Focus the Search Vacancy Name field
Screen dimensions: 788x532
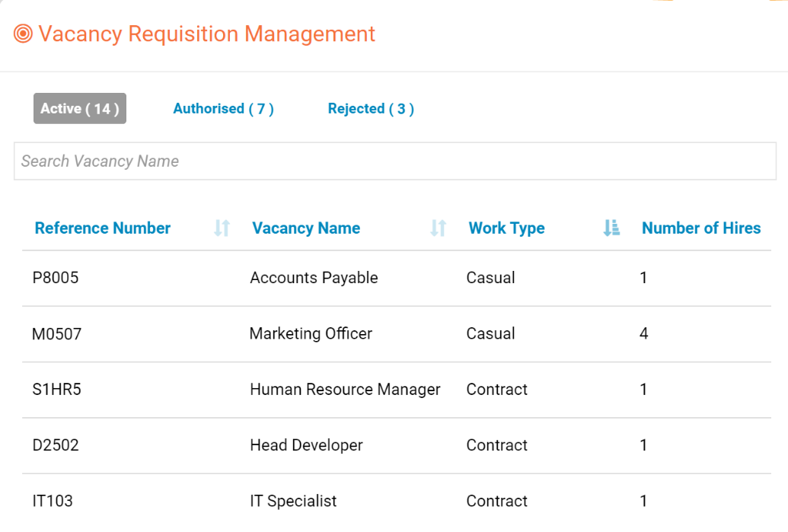(x=394, y=161)
